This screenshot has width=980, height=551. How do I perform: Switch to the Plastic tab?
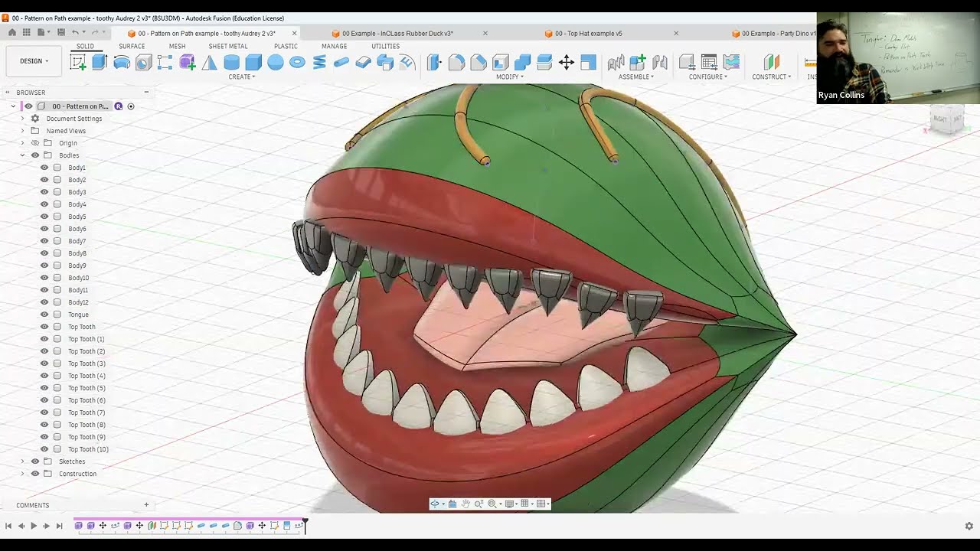(286, 46)
